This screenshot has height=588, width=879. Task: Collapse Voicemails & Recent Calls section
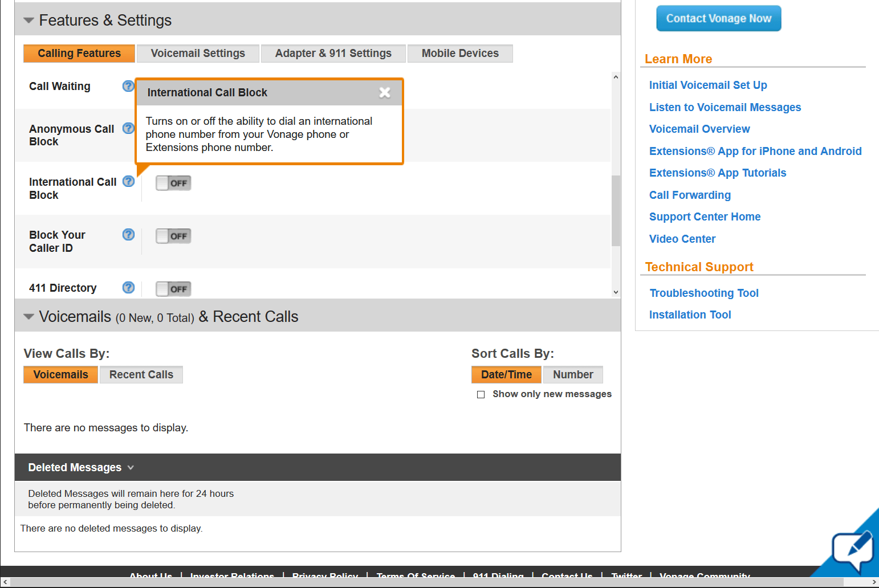(x=29, y=317)
